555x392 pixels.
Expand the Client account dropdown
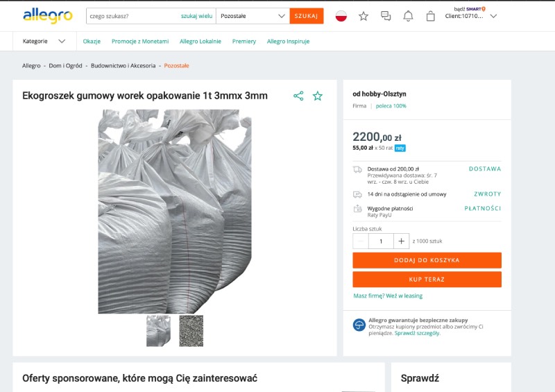[x=493, y=16]
